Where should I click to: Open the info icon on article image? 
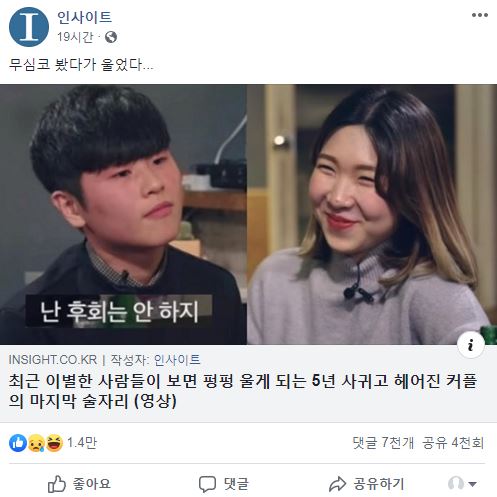tap(471, 345)
